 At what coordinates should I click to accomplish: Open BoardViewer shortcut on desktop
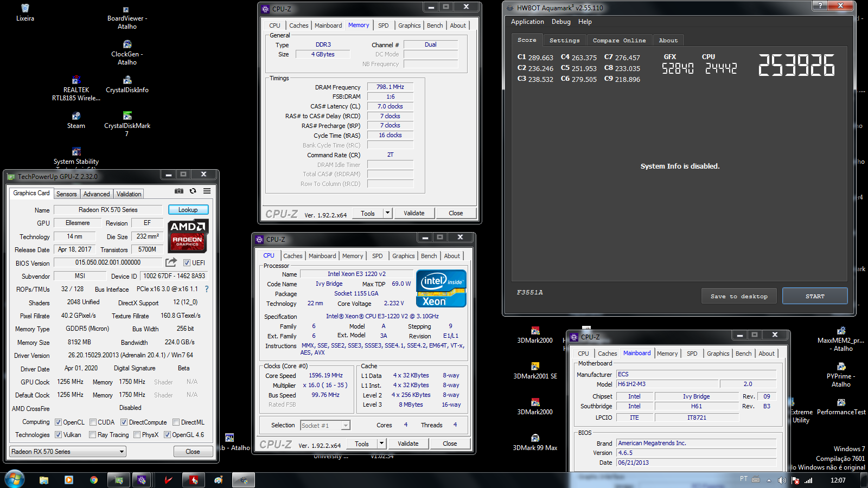(x=127, y=18)
